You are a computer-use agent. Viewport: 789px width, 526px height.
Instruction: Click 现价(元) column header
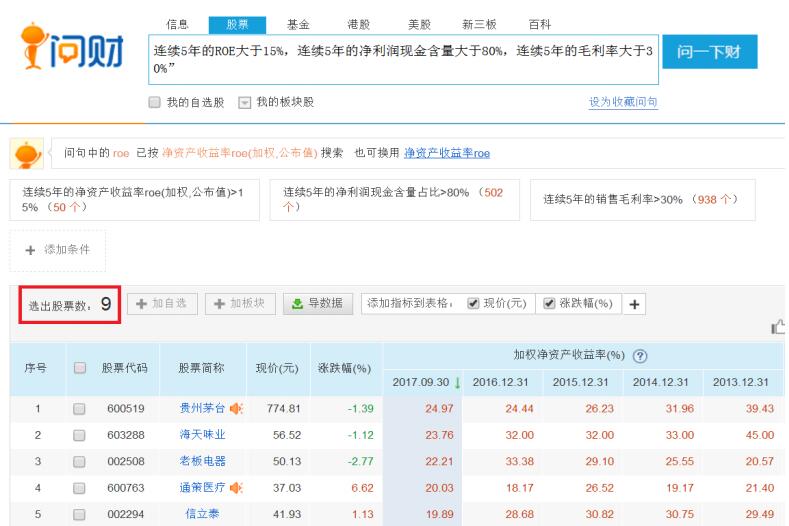pos(278,368)
